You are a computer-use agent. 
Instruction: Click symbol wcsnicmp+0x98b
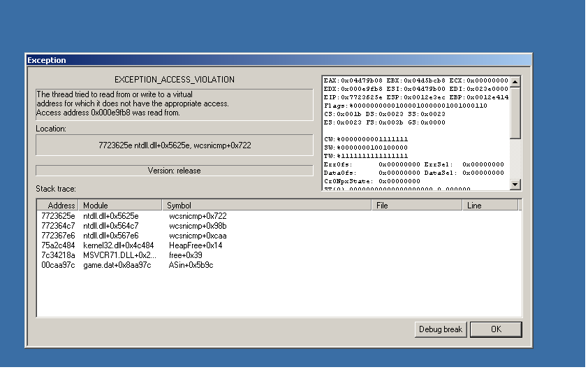point(198,226)
